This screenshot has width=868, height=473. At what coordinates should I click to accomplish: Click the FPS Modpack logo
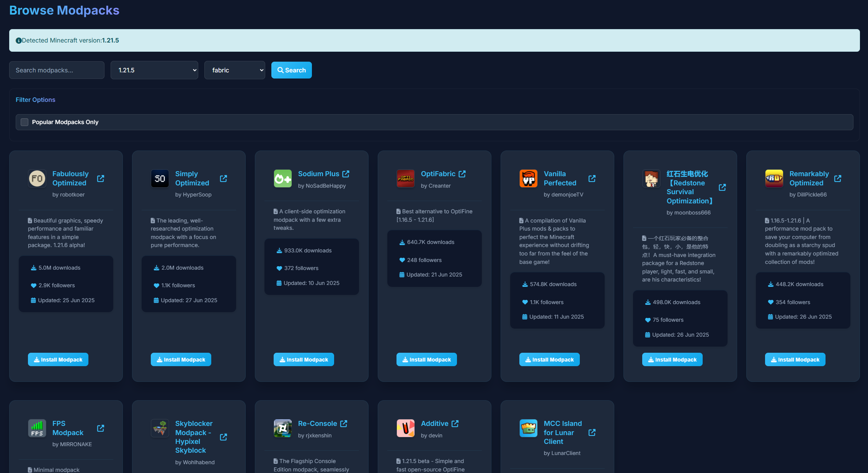[x=37, y=428]
